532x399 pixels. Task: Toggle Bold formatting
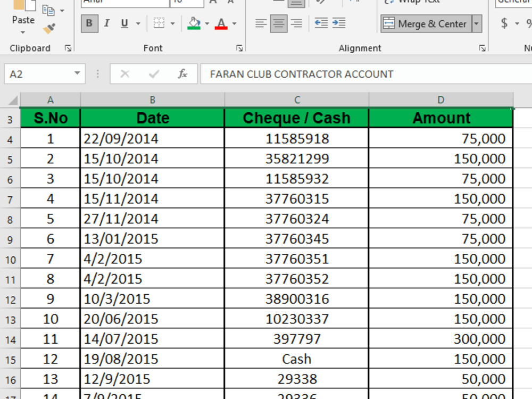tap(89, 23)
